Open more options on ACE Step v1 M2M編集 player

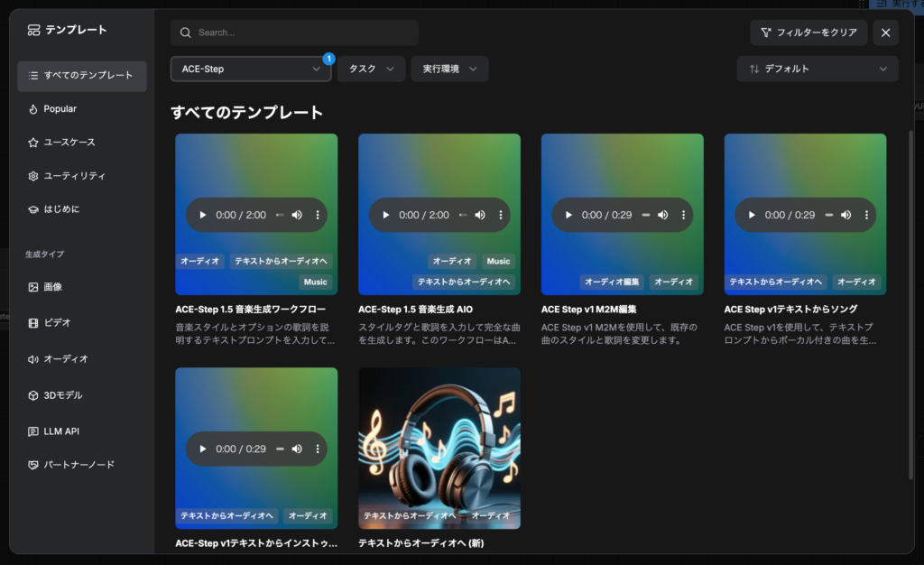[683, 215]
